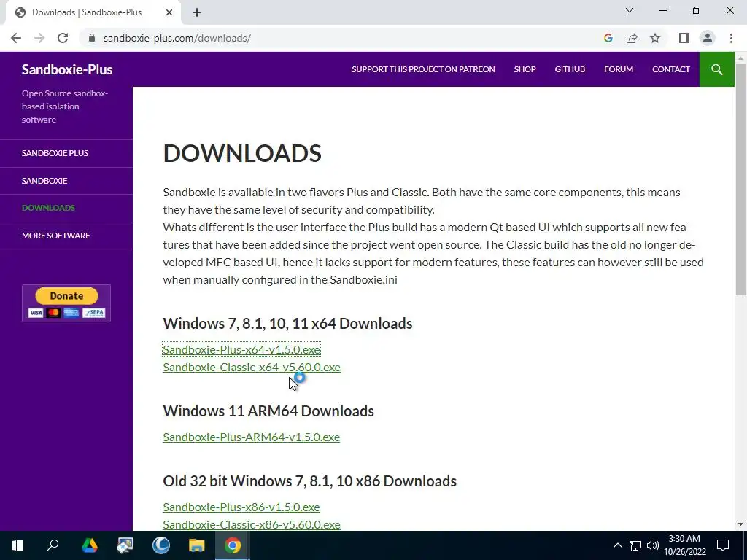
Task: Click the network tray icon
Action: point(635,545)
